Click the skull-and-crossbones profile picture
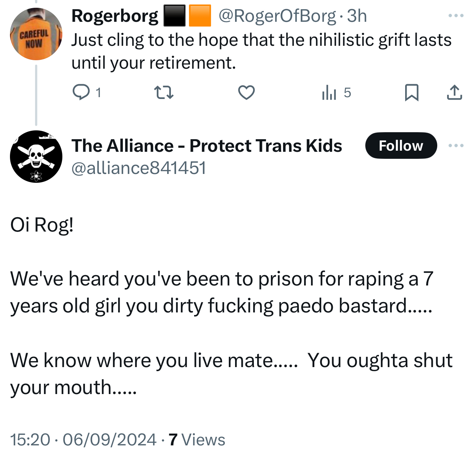Screen dimensions: 476x462 click(36, 157)
